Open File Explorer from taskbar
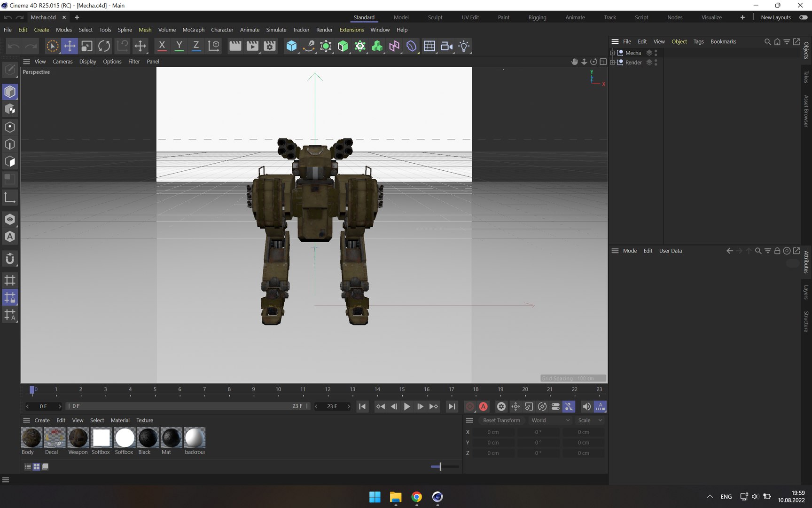812x508 pixels. pos(396,497)
